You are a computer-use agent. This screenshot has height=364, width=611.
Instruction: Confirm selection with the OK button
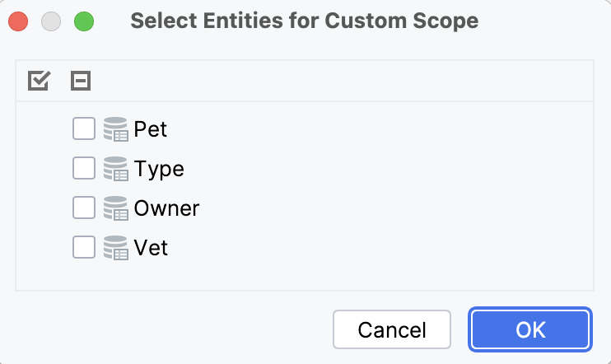pyautogui.click(x=530, y=330)
